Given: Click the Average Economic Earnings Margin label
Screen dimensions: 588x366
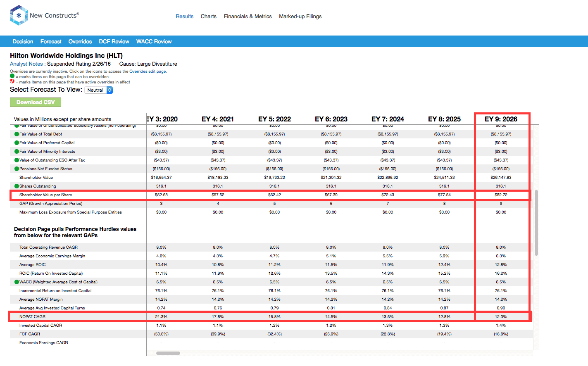Looking at the screenshot, I should 52,256.
